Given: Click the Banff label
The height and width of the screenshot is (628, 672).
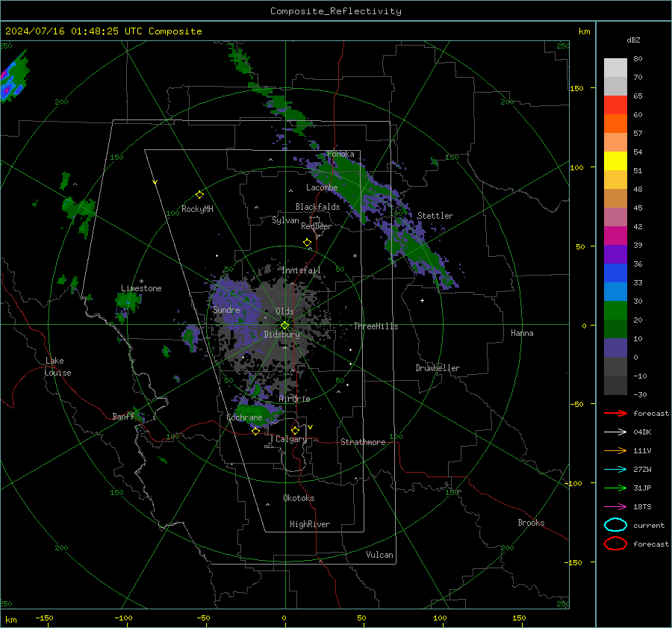Looking at the screenshot, I should 123,416.
